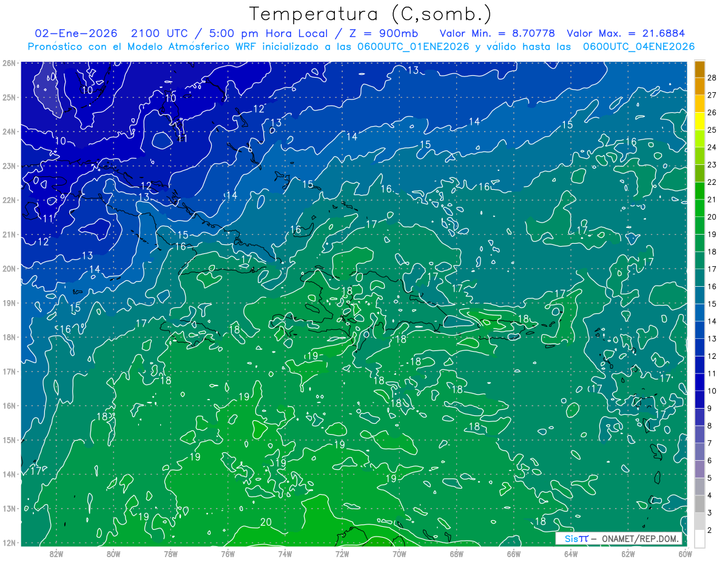Click the 20N latitude axis label
This screenshot has height=562, width=728.
[x=9, y=269]
